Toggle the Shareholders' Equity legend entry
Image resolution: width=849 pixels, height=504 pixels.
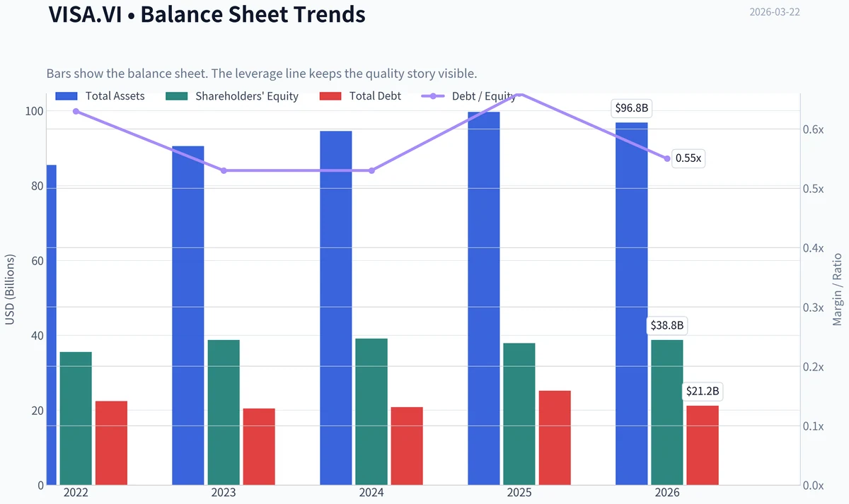[x=232, y=96]
